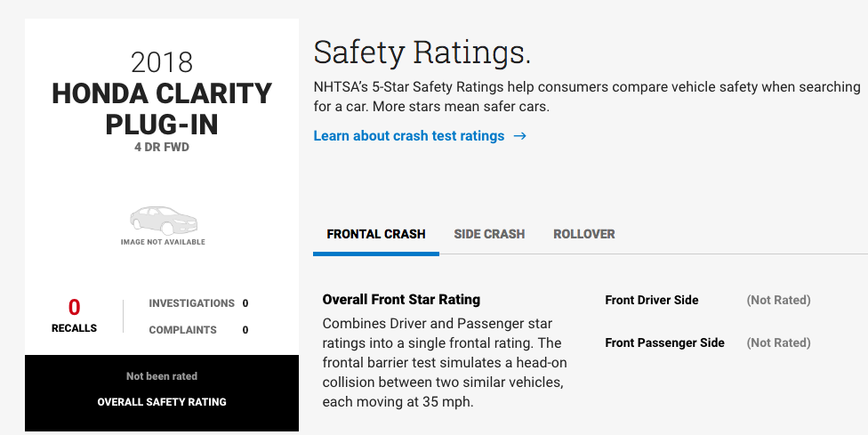
Task: Click the car silhouette placeholder image
Action: [x=163, y=220]
